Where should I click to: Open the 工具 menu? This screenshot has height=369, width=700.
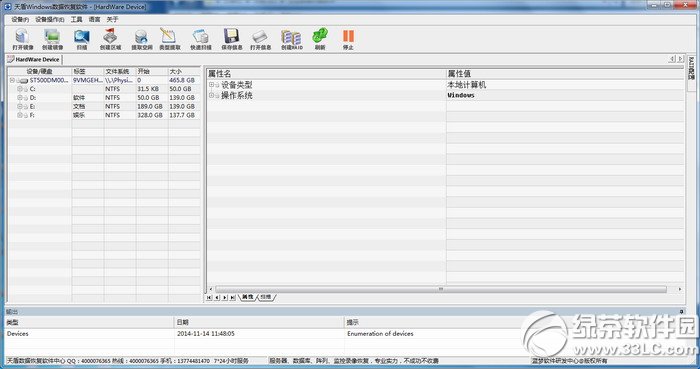[x=76, y=20]
